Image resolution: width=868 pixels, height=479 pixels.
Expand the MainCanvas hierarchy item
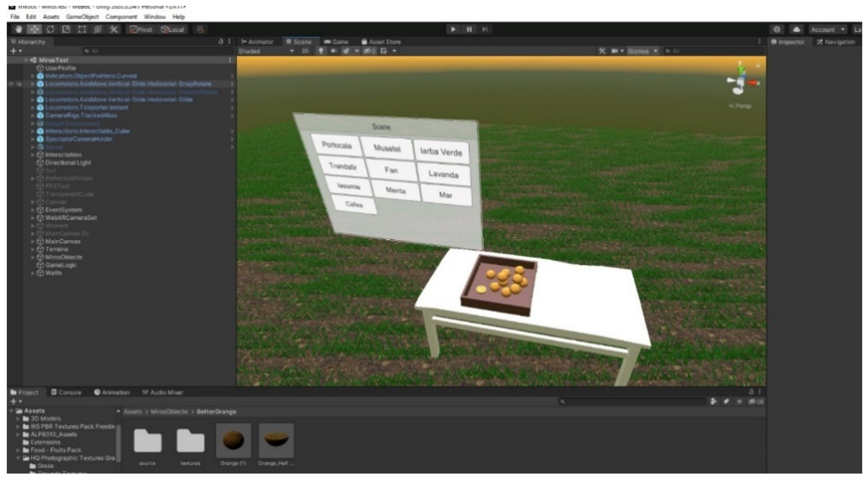[x=33, y=242]
